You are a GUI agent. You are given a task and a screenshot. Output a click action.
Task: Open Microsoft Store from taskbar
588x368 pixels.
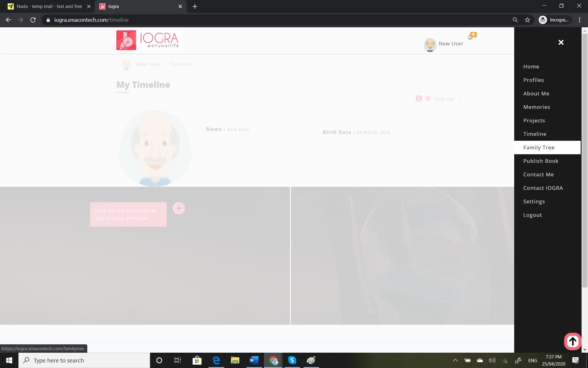coord(197,360)
